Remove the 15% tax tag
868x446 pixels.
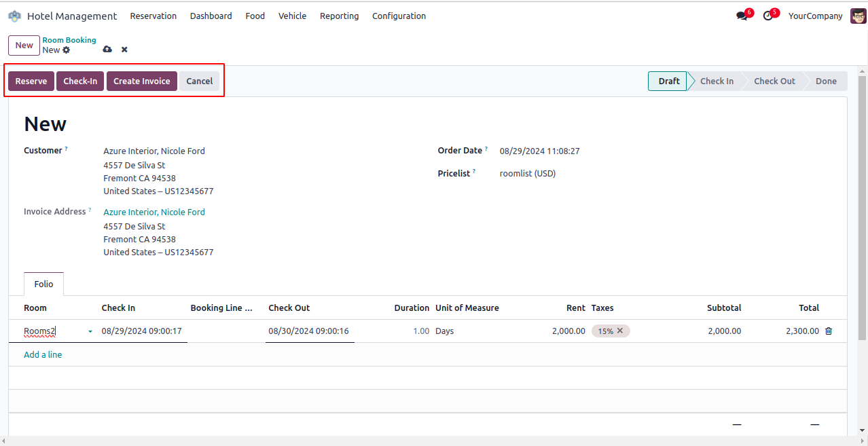pyautogui.click(x=620, y=331)
